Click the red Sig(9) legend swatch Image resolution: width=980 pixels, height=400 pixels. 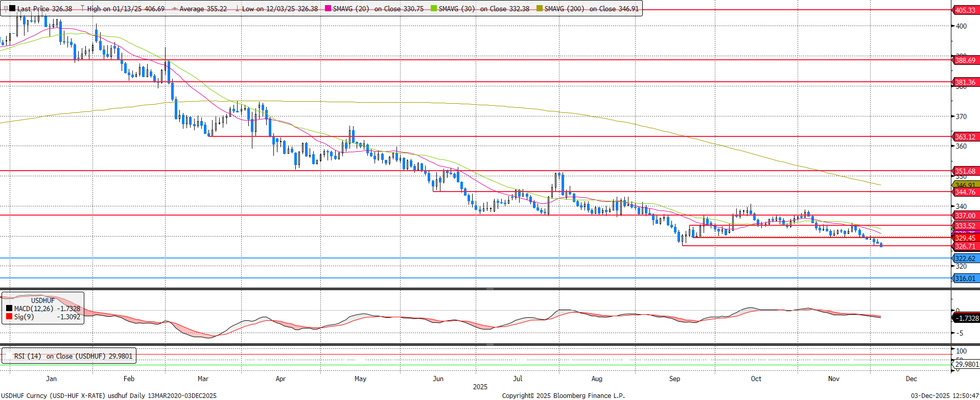pyautogui.click(x=9, y=317)
